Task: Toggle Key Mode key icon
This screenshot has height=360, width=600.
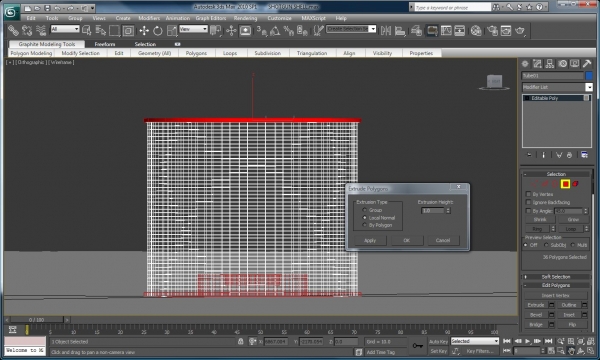Action: click(x=417, y=345)
